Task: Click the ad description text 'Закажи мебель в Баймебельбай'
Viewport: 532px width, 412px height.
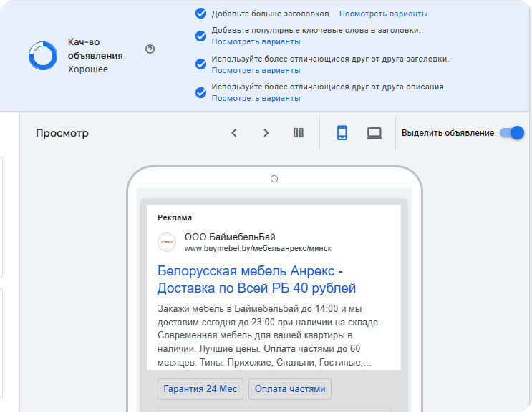Action: click(x=269, y=335)
